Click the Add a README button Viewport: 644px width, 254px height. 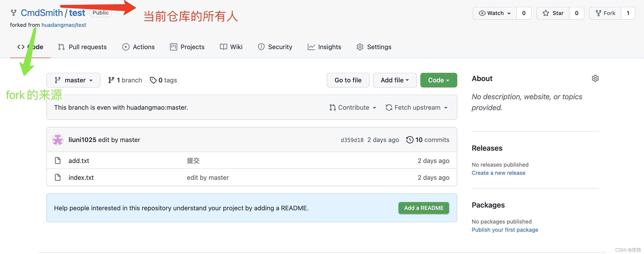(424, 208)
